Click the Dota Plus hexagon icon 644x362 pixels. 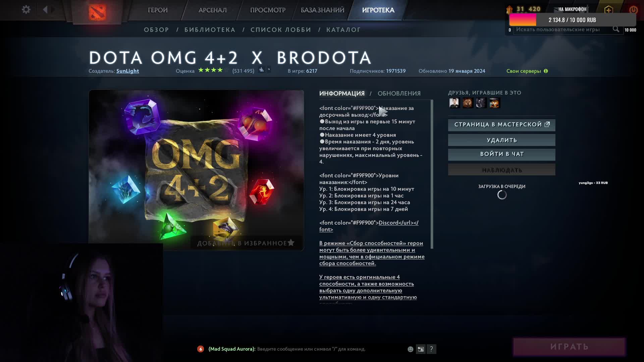point(608,10)
